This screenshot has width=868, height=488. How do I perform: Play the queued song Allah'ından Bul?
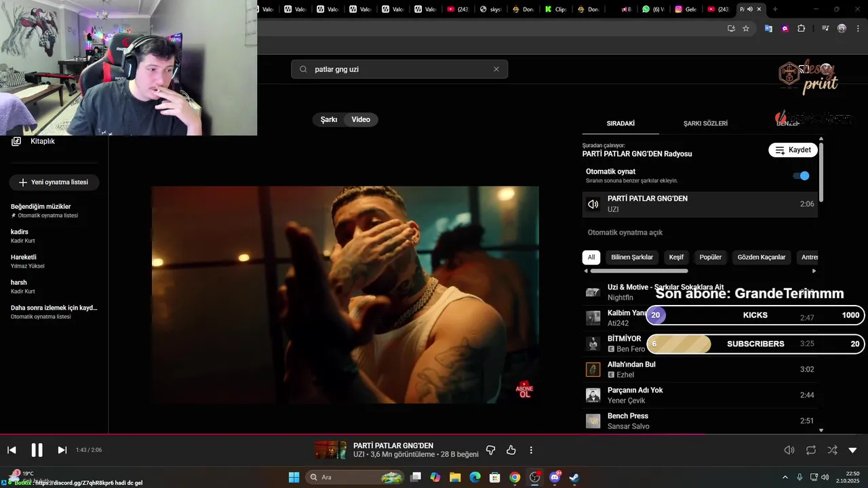700,369
